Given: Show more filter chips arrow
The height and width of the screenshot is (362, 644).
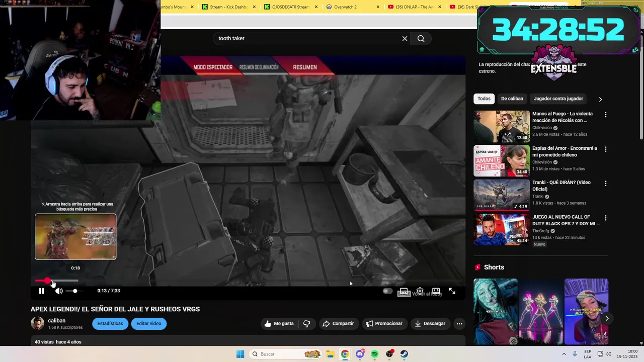Looking at the screenshot, I should 600,99.
